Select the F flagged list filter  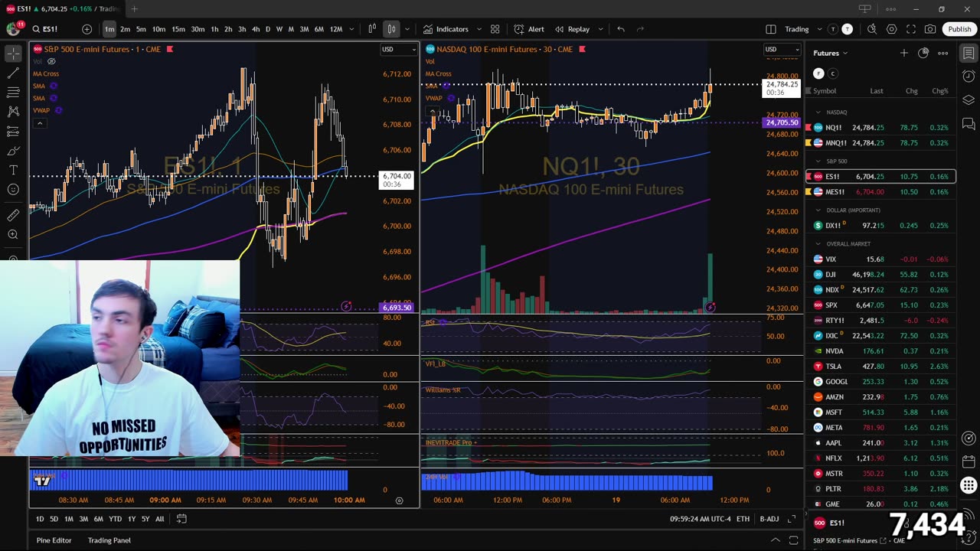tap(818, 73)
